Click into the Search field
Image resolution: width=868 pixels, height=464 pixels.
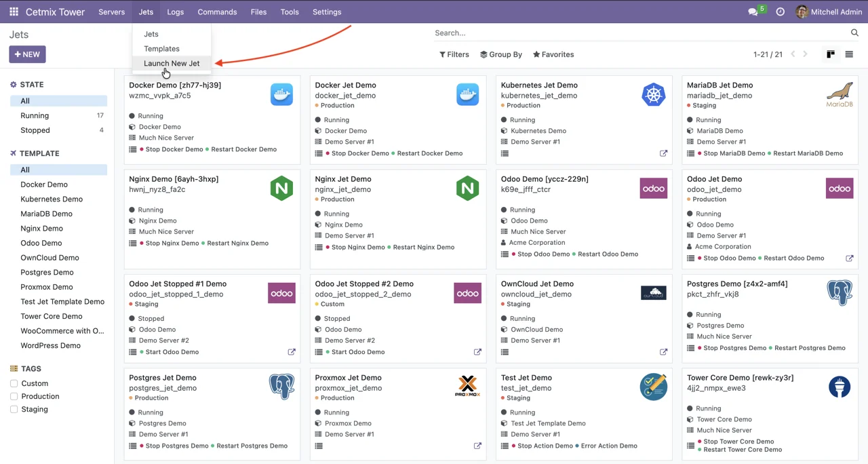tap(637, 33)
